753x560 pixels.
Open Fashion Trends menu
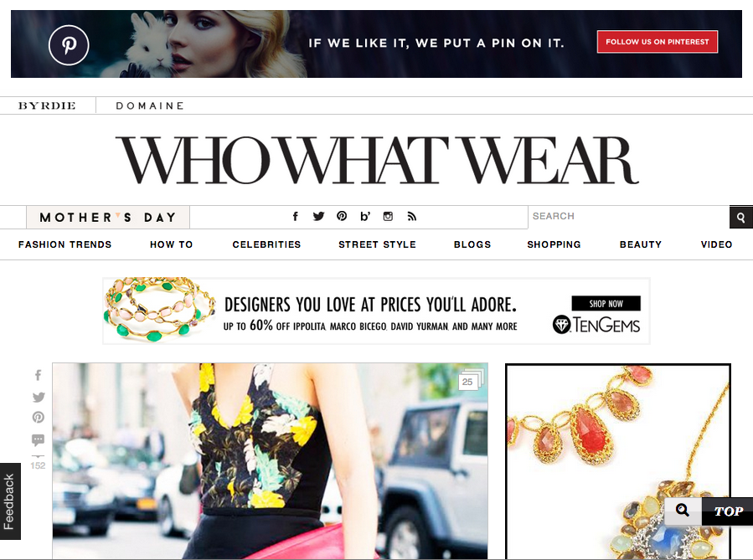[x=64, y=244]
